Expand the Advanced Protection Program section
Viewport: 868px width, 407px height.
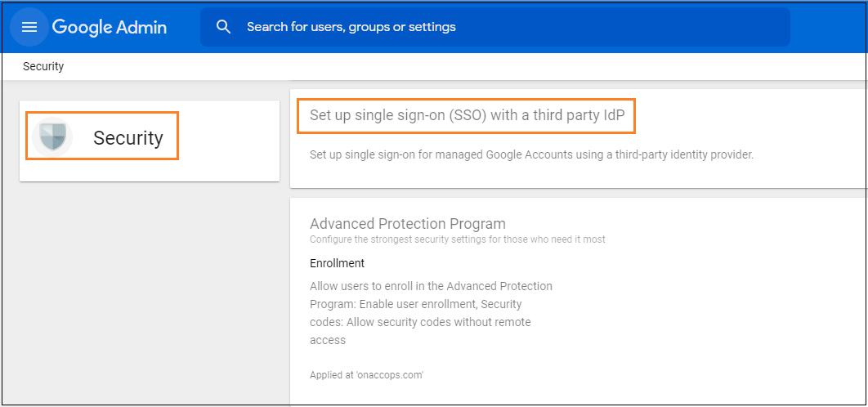pos(407,223)
